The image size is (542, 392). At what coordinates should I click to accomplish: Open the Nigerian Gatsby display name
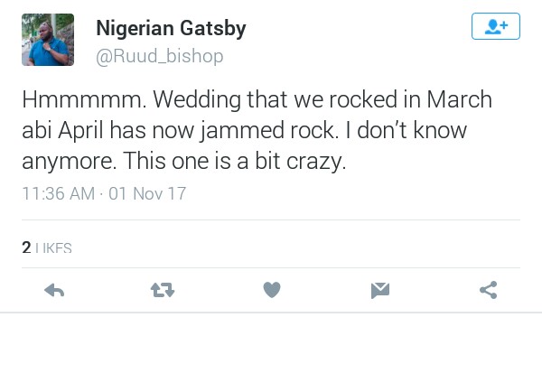(171, 29)
